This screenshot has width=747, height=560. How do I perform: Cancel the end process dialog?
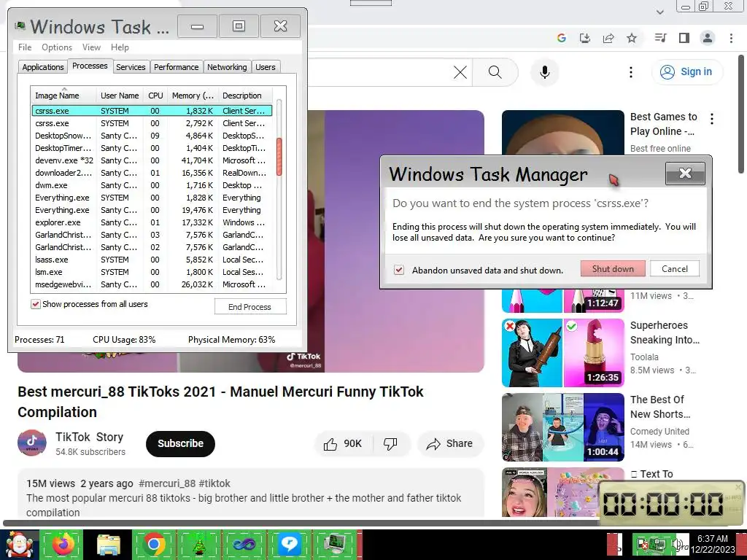click(x=675, y=268)
